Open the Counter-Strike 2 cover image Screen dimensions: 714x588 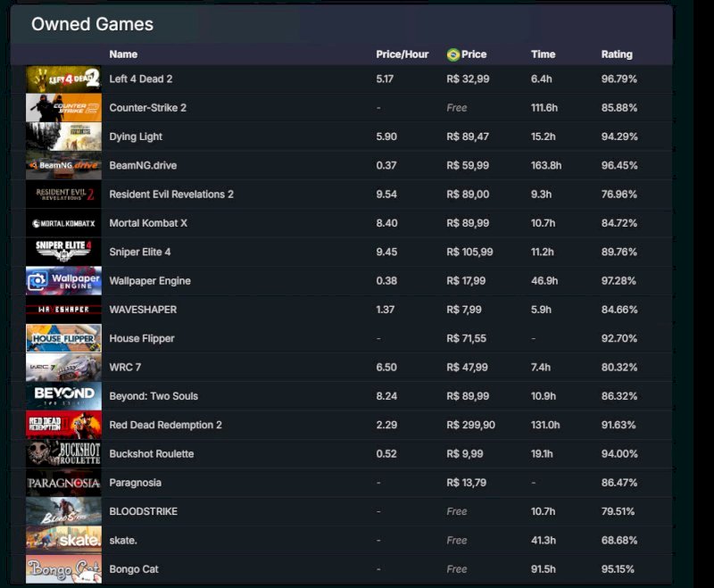click(63, 107)
